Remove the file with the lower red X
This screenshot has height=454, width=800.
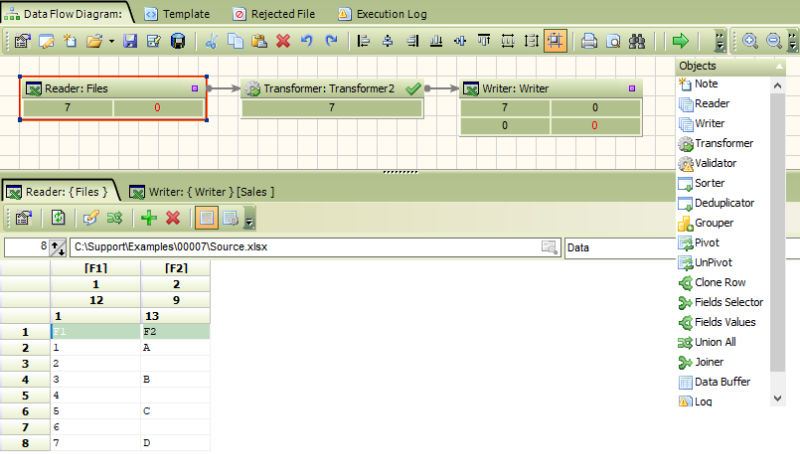173,218
